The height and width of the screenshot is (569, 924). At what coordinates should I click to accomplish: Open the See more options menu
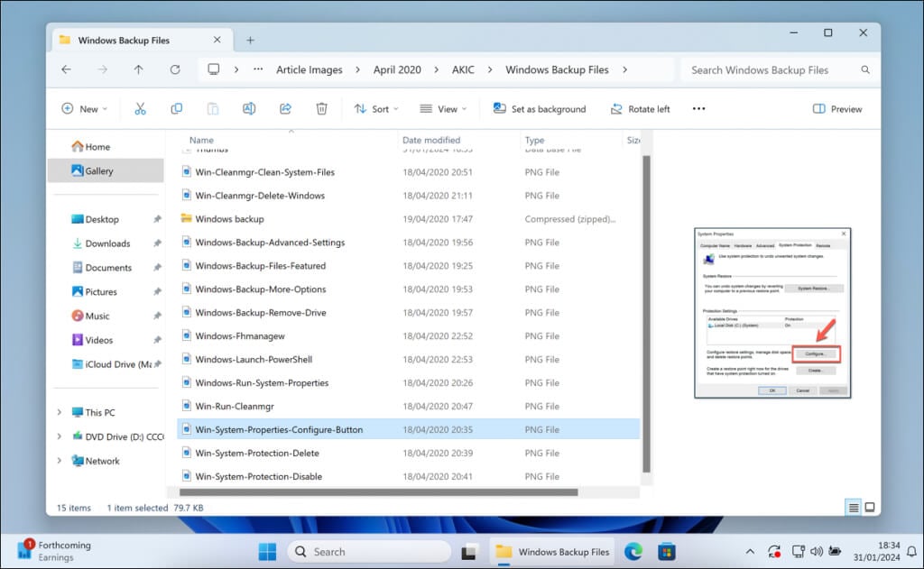tap(698, 109)
